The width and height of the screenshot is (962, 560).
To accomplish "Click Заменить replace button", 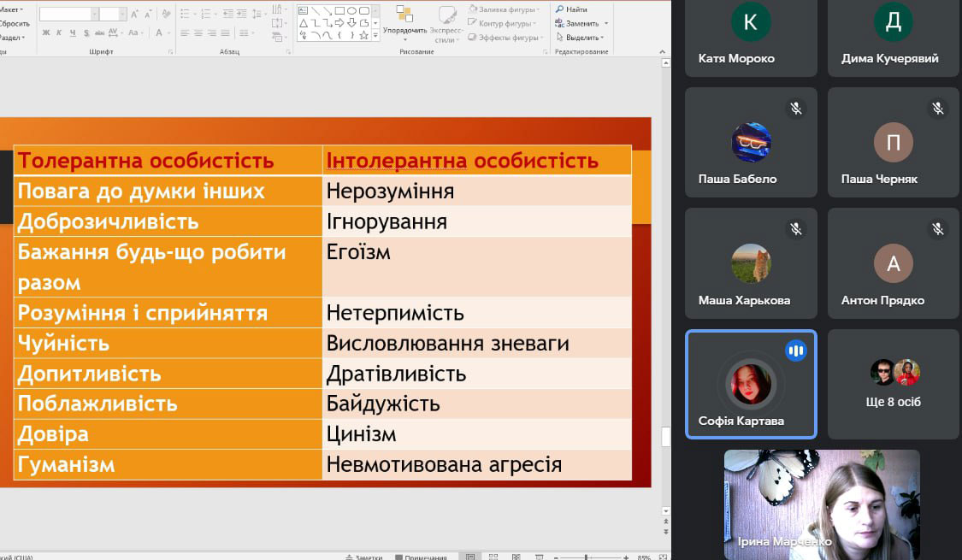I will point(581,23).
